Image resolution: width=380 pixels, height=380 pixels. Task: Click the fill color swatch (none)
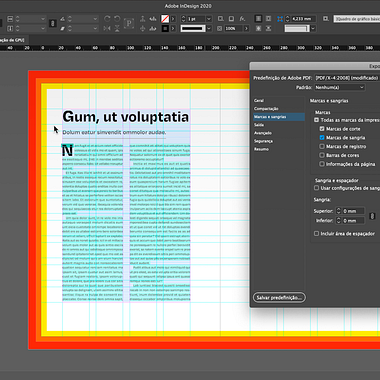[x=165, y=19]
